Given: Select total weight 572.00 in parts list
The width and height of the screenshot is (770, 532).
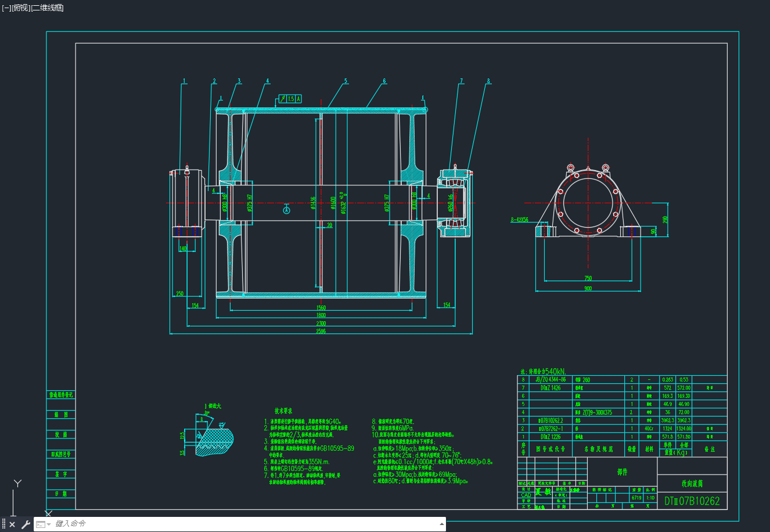Looking at the screenshot, I should [683, 388].
